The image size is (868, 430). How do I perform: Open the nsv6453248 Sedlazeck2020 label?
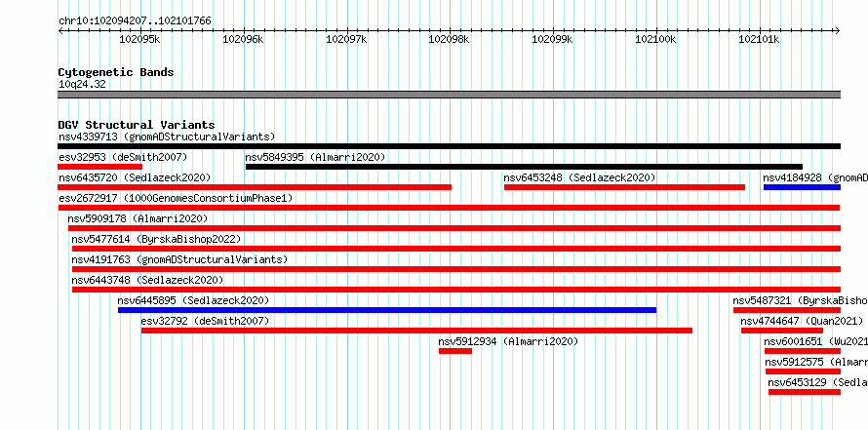coord(579,177)
